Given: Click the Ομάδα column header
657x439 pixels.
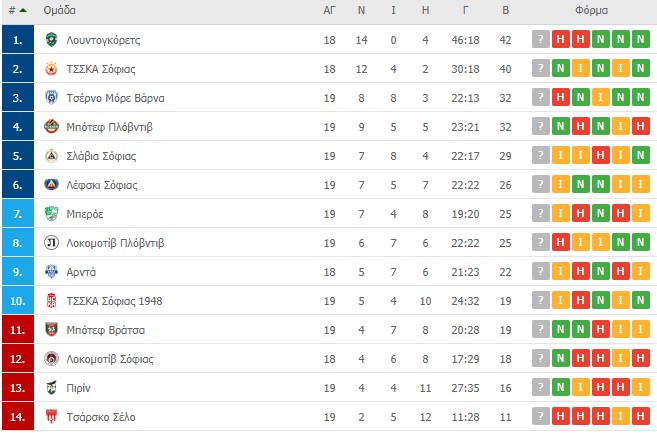Looking at the screenshot, I should point(59,10).
